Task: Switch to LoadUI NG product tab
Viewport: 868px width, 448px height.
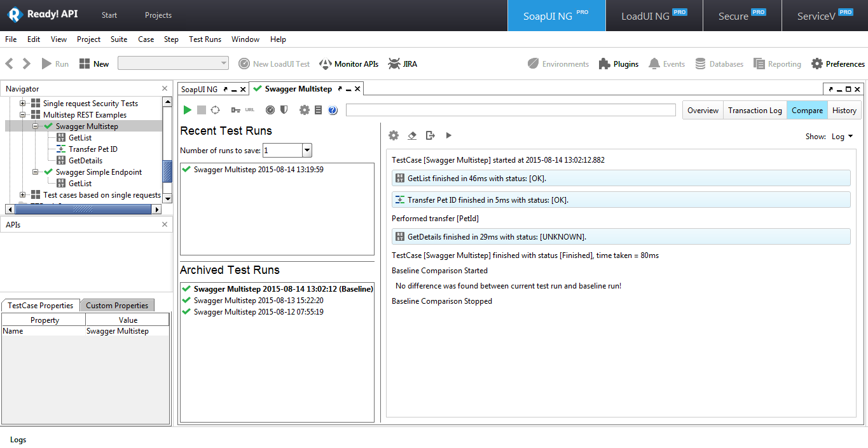Action: 654,16
